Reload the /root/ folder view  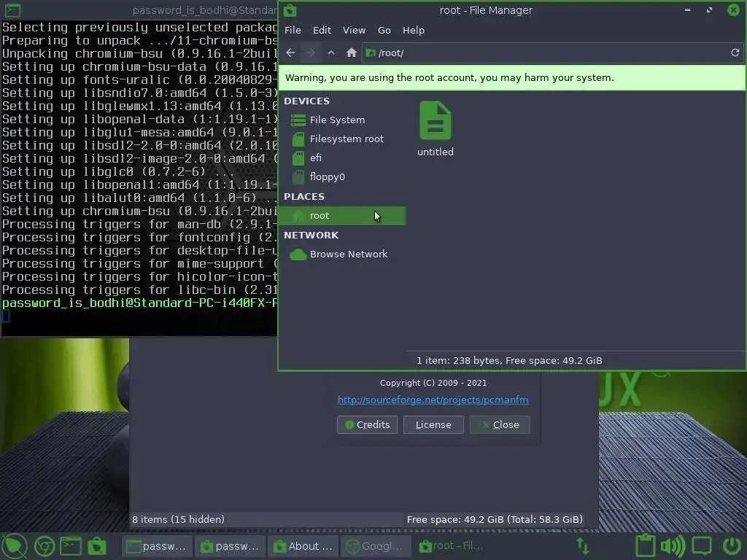pyautogui.click(x=735, y=52)
